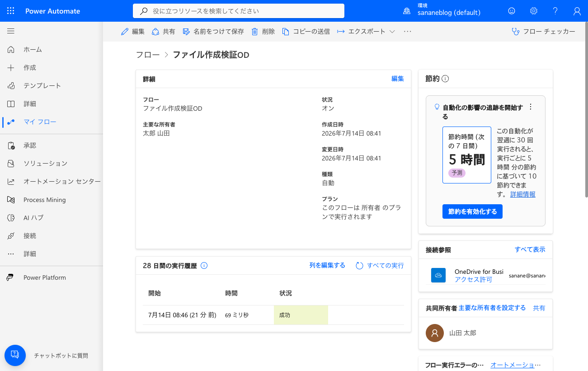Screen dimensions: 588x371
Task: Click the AI ハブ brain icon
Action: point(11,217)
